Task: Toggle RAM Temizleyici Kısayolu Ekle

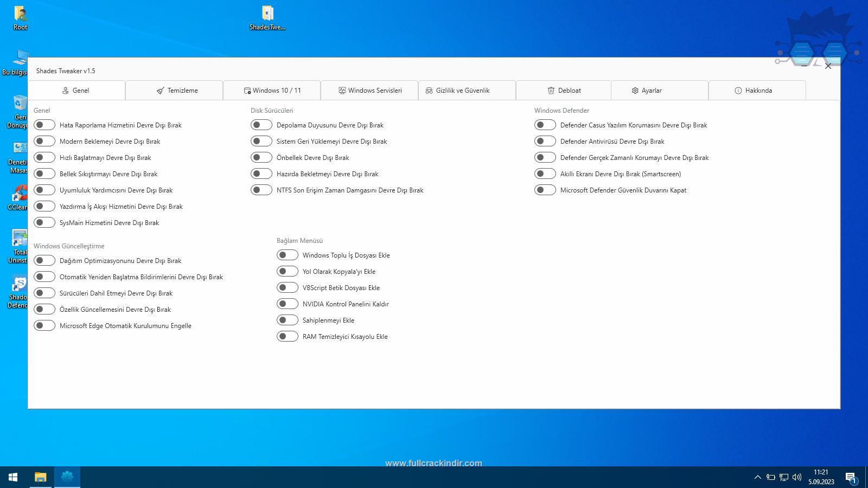Action: point(288,336)
